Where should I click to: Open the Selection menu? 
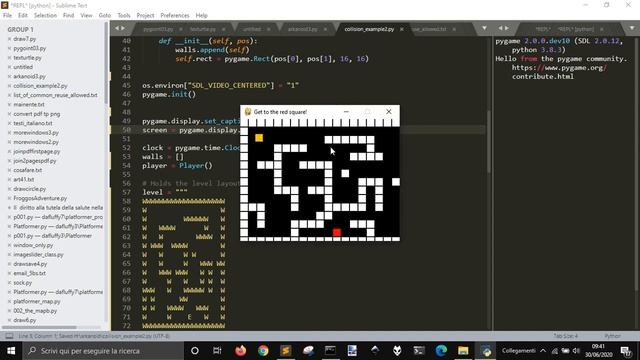click(45, 15)
